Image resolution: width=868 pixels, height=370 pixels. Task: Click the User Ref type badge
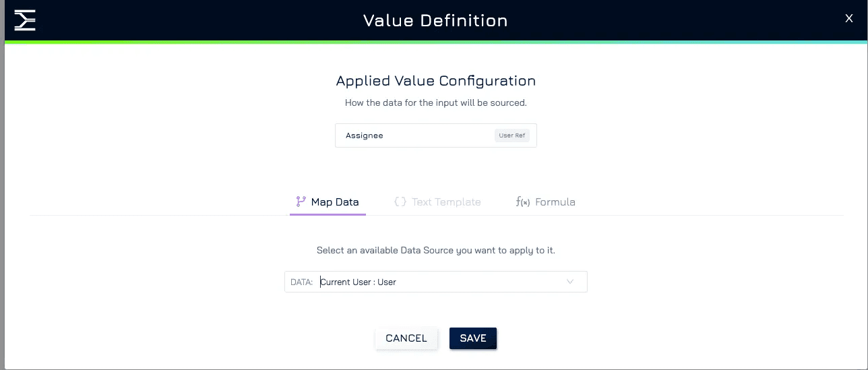512,135
